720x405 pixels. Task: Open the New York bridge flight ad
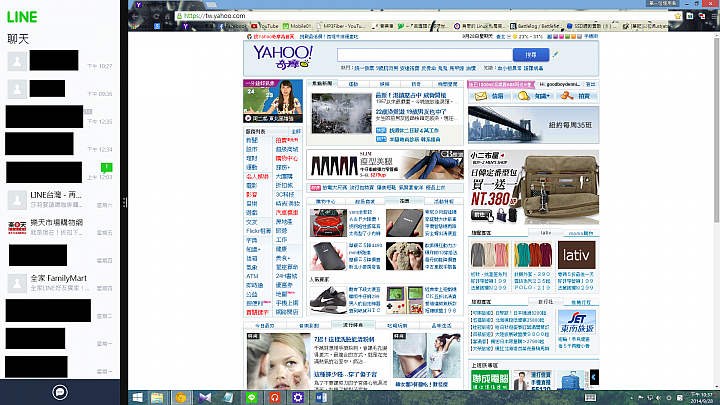coord(533,125)
